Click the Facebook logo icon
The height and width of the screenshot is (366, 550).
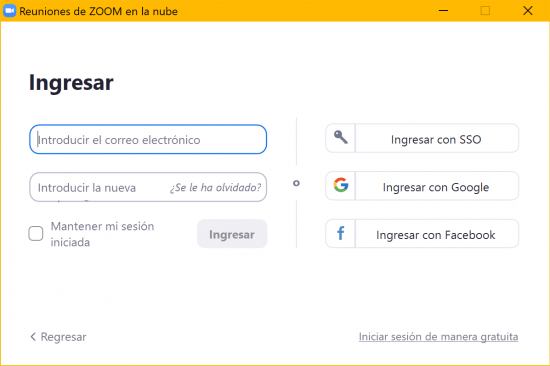[x=341, y=233]
